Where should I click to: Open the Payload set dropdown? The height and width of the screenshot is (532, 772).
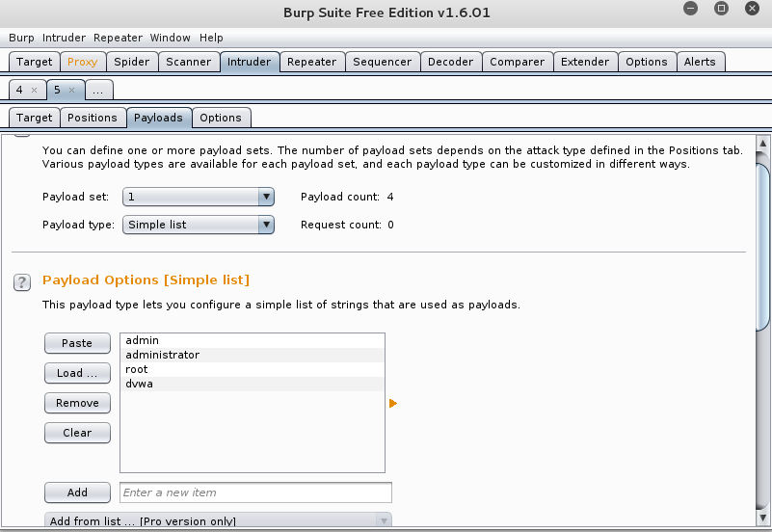click(x=199, y=197)
